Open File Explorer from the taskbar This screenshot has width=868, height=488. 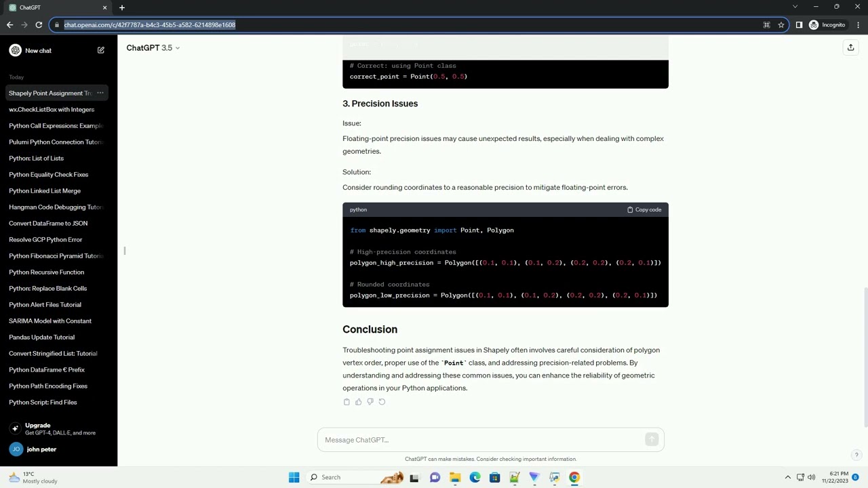(455, 477)
